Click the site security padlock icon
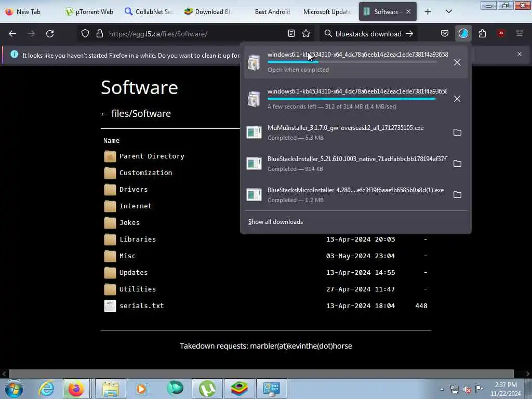 (99, 34)
